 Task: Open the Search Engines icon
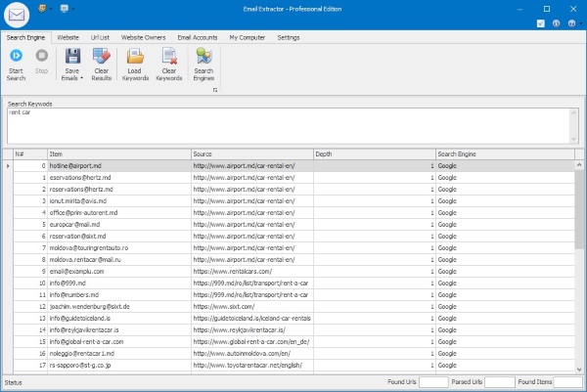tap(204, 56)
